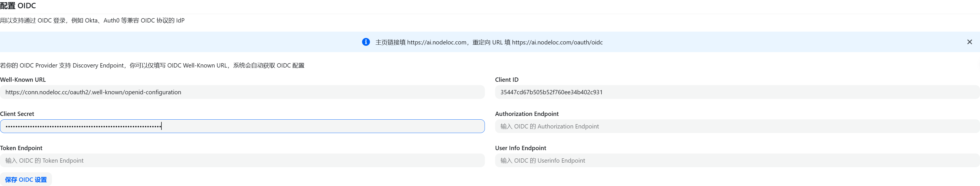The height and width of the screenshot is (186, 980).
Task: Select the Client Secret label
Action: 17,114
